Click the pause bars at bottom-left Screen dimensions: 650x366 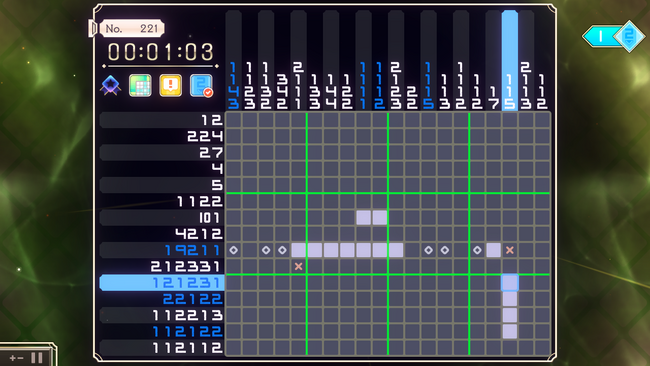coord(37,358)
